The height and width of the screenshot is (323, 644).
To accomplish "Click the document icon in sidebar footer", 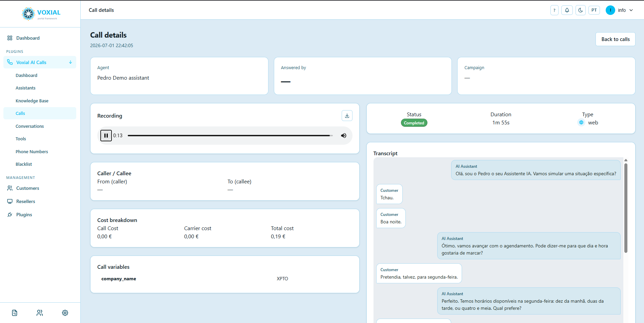I will click(15, 313).
